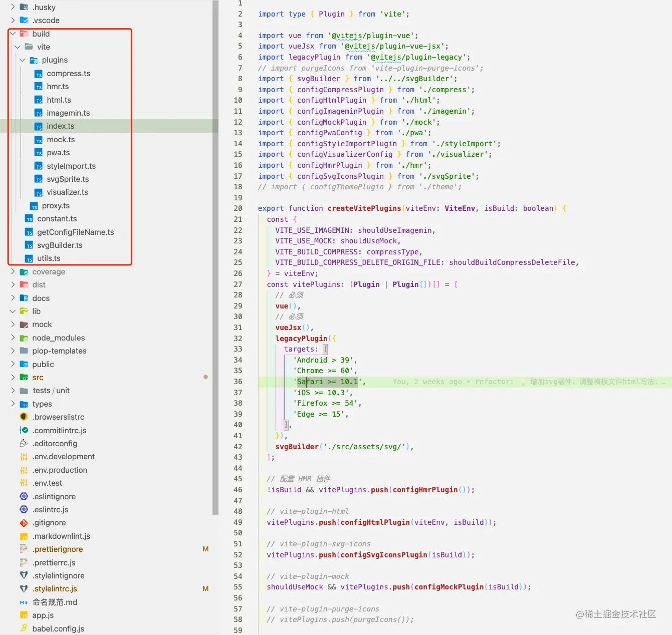The width and height of the screenshot is (672, 635).
Task: Expand the types folder chevron
Action: point(13,404)
